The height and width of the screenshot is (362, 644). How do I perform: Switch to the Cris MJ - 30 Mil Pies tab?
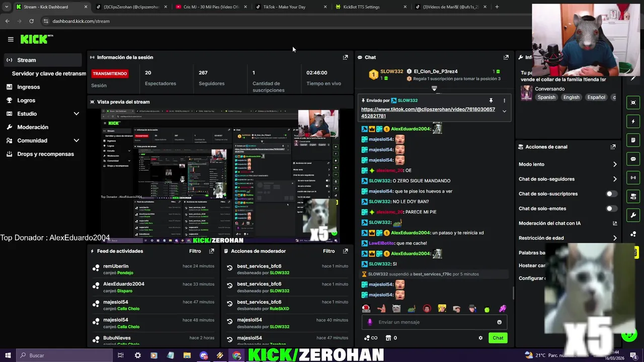(x=211, y=7)
